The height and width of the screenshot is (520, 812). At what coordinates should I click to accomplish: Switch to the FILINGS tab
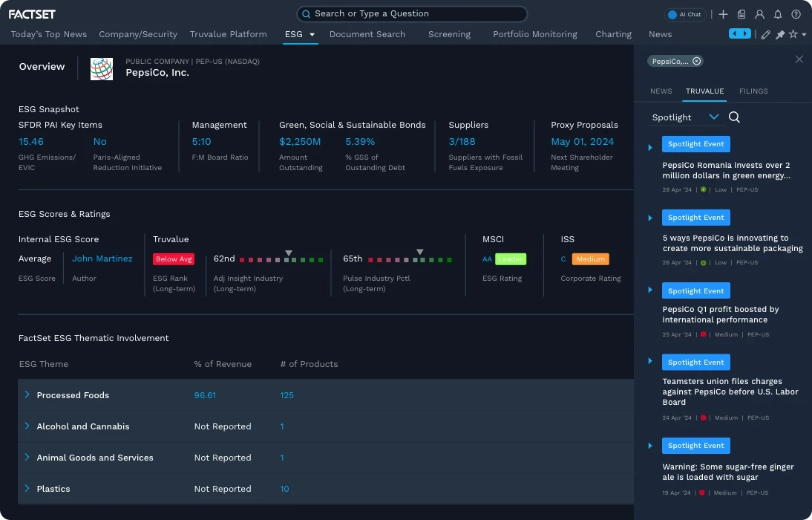click(x=753, y=91)
